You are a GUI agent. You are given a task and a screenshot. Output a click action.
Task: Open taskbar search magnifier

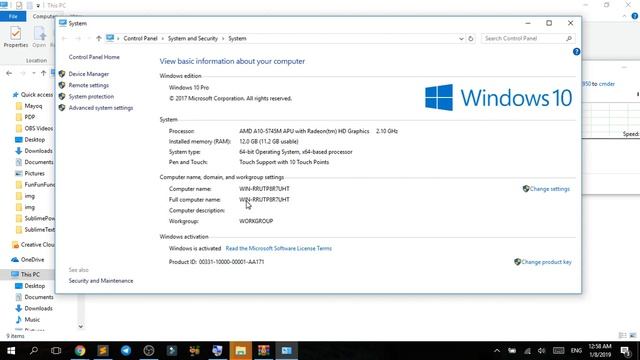coord(34,351)
